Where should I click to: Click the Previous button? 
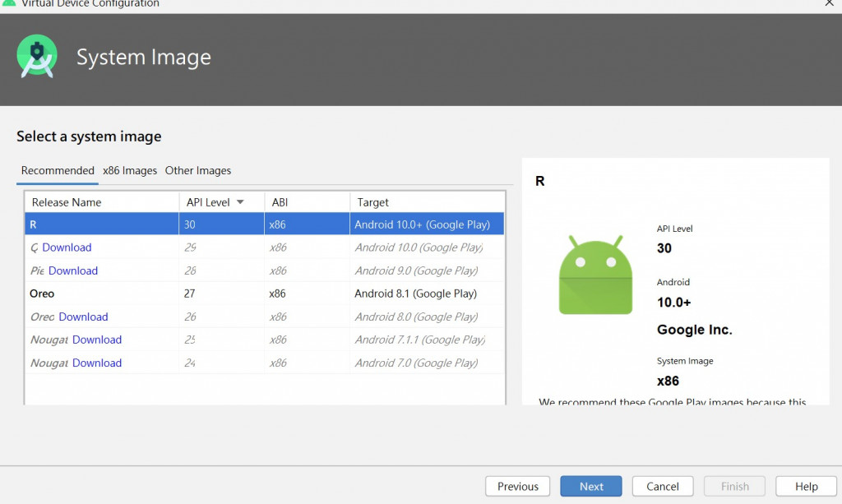point(518,486)
